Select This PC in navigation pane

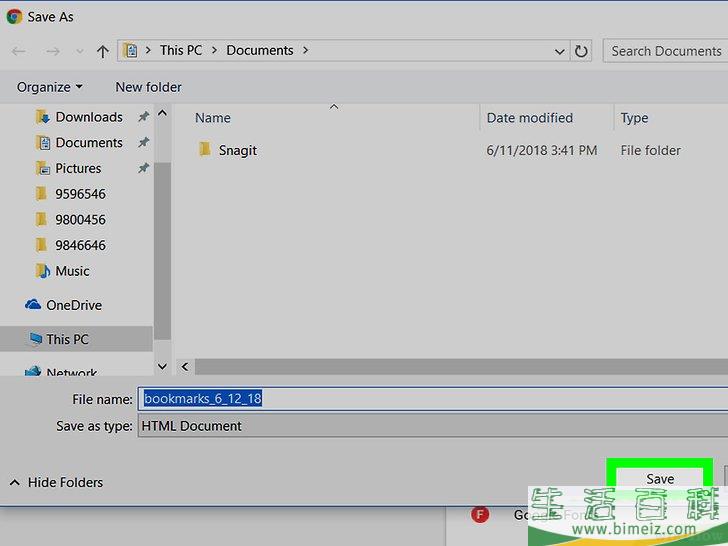(66, 339)
